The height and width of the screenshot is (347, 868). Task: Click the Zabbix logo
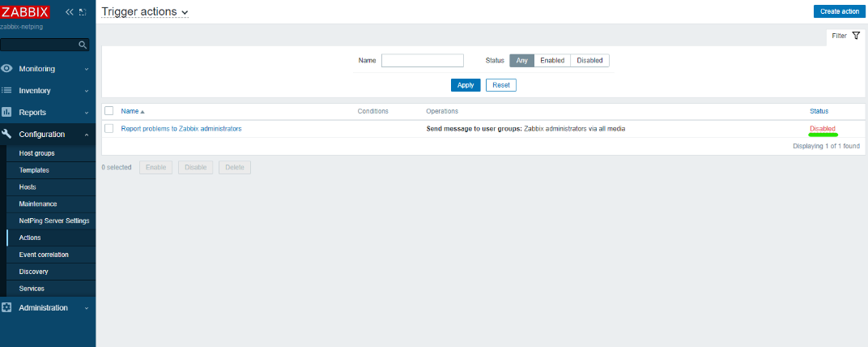coord(25,11)
